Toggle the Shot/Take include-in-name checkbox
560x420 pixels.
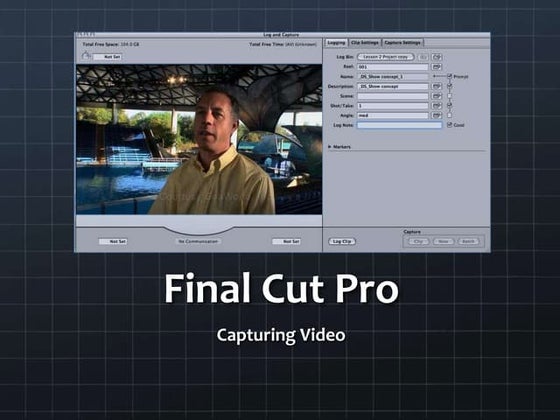click(x=450, y=105)
